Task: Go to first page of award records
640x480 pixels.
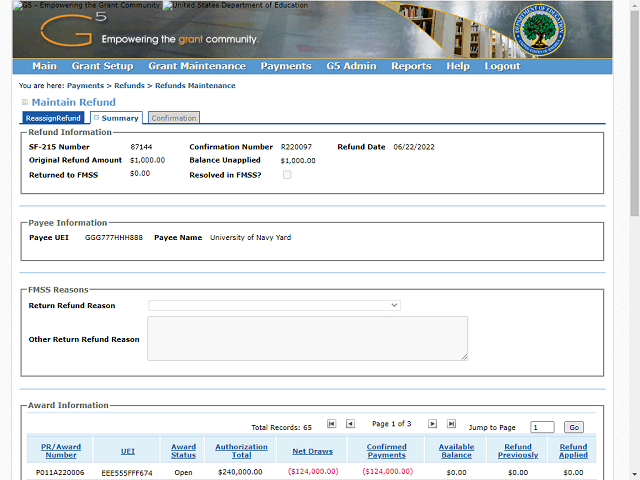Action: 332,424
